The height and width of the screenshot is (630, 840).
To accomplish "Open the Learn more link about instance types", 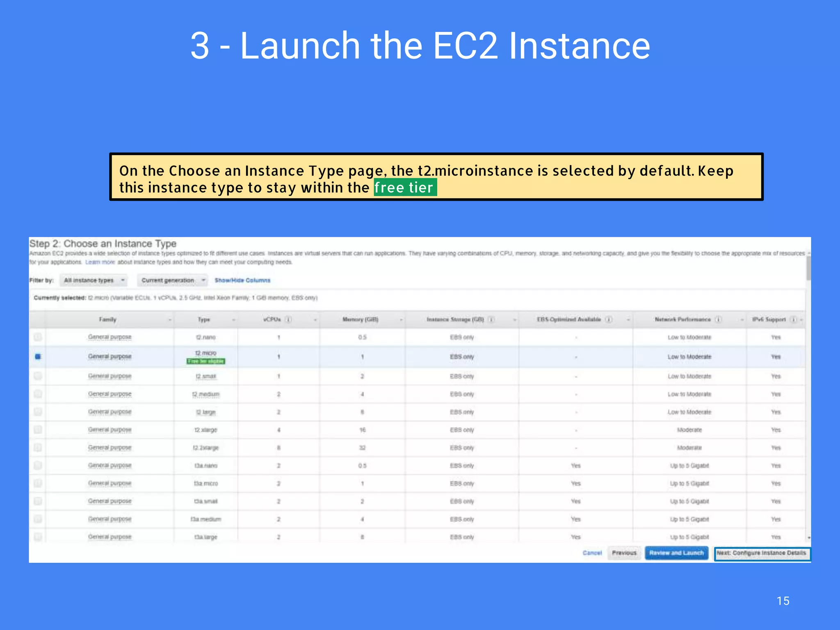I will pyautogui.click(x=100, y=262).
